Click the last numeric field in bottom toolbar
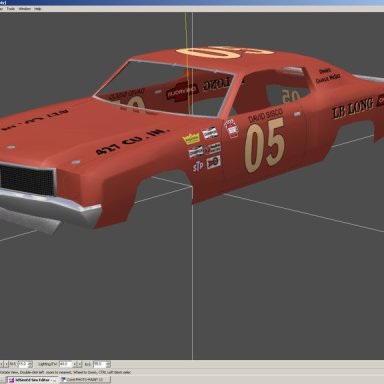Image resolution: width=384 pixels, height=384 pixels. (100, 364)
